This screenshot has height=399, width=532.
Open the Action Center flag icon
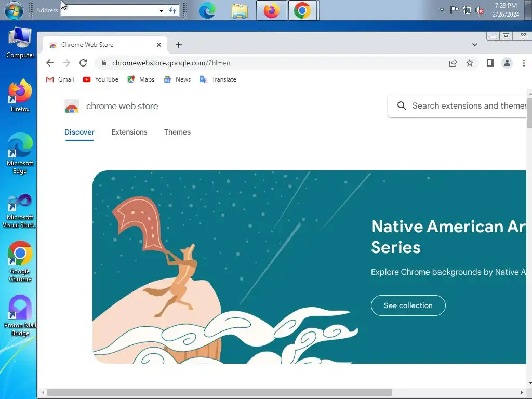[x=454, y=10]
